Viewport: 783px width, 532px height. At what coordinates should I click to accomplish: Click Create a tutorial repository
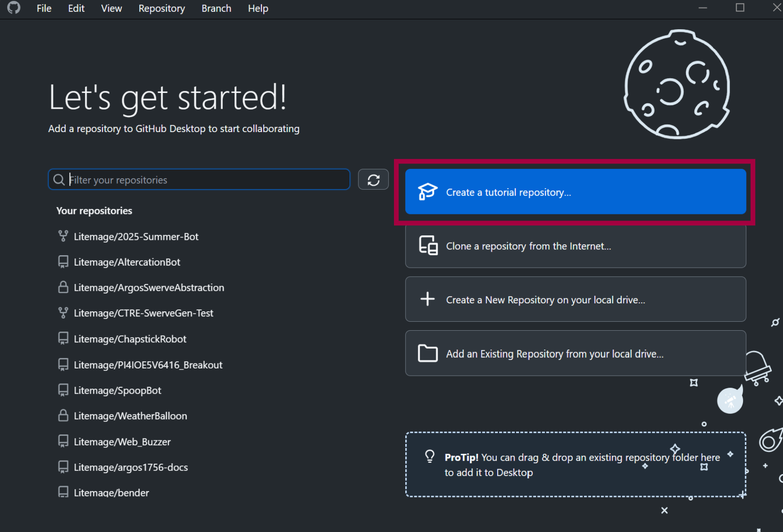575,192
